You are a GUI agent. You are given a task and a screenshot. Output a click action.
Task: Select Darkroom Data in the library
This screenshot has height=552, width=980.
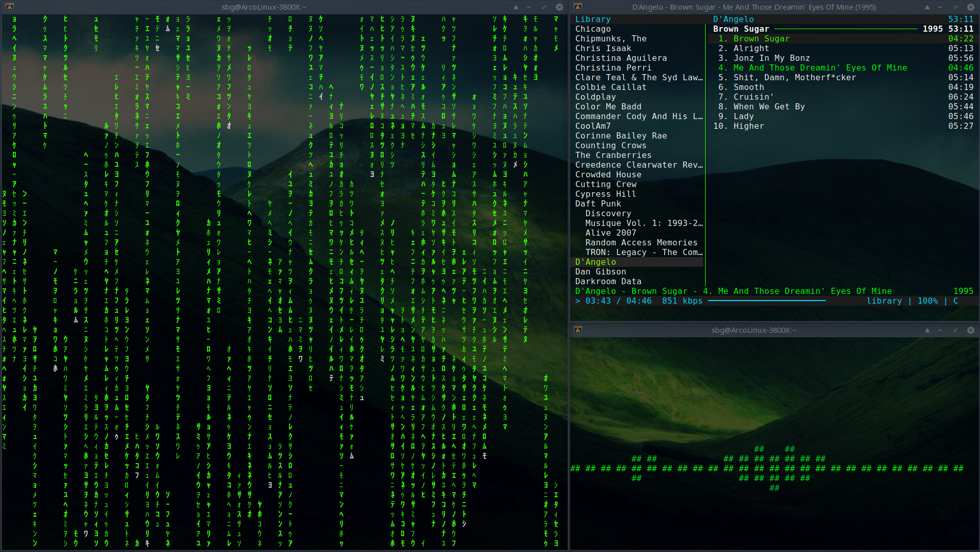608,282
